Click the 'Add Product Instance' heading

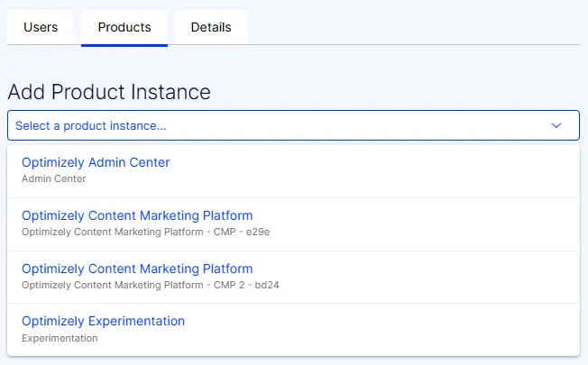click(x=109, y=92)
